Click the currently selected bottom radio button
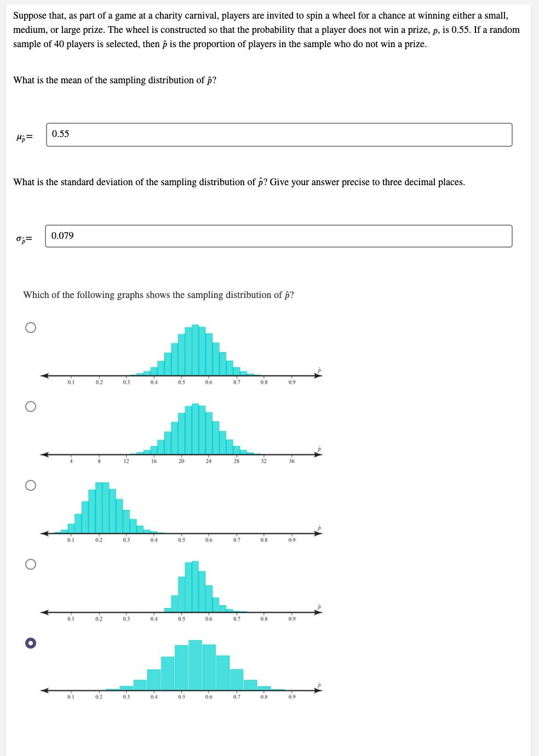Screen dimensions: 539x756 (x=31, y=644)
